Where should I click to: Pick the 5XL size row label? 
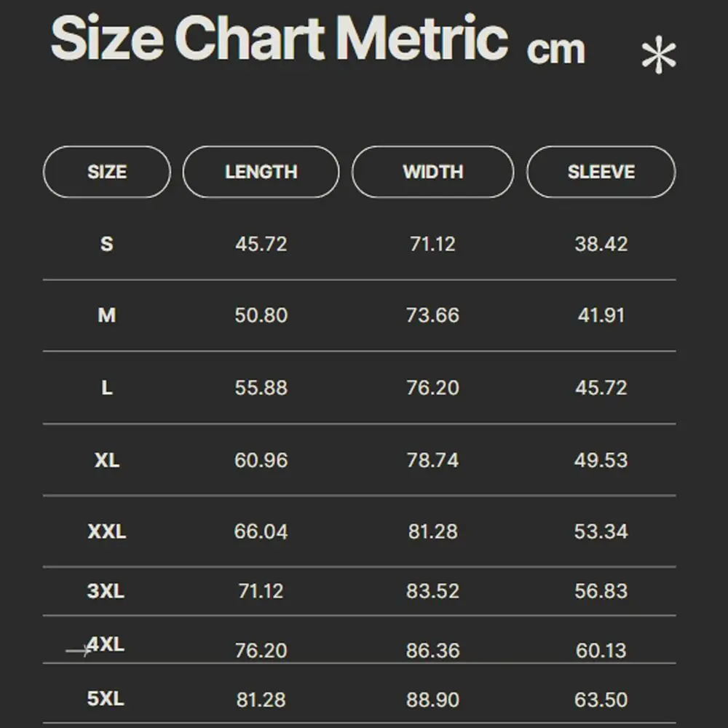[x=106, y=699]
